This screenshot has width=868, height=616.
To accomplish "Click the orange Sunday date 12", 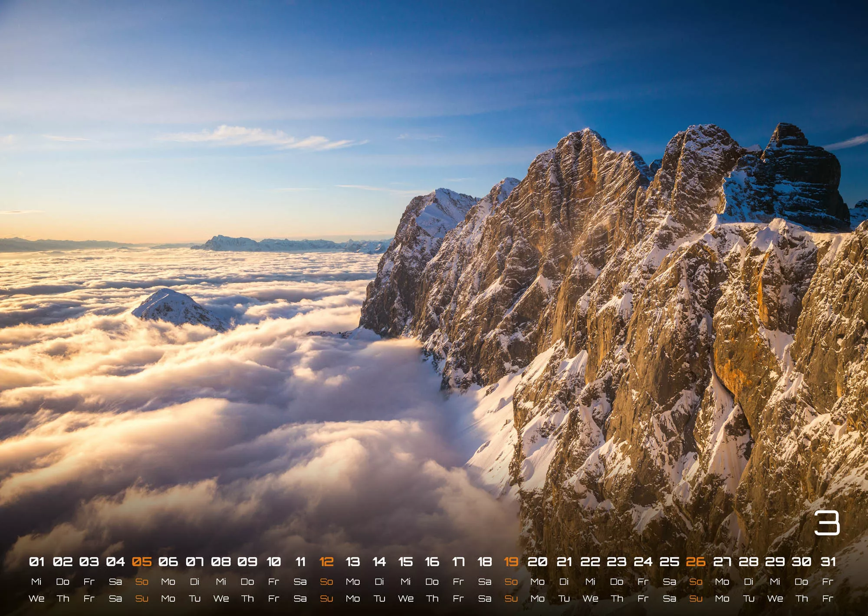I will pos(326,562).
